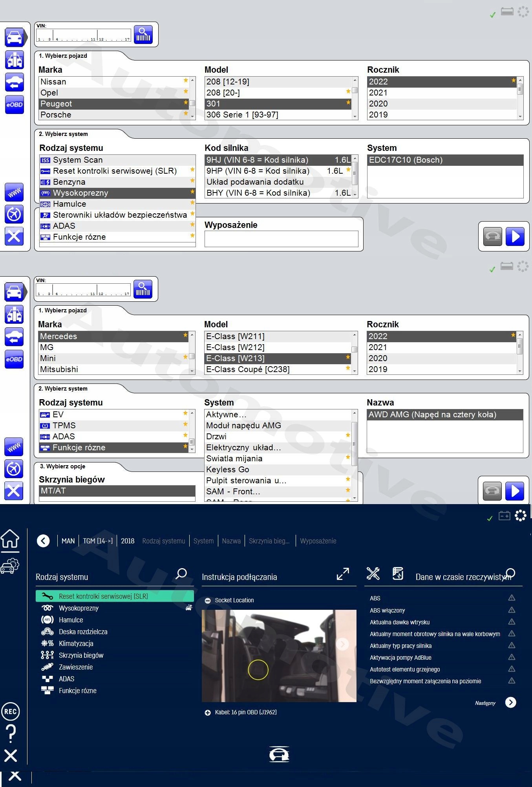This screenshot has width=532, height=787.
Task: Toggle the favorite star for Opel
Action: point(186,92)
